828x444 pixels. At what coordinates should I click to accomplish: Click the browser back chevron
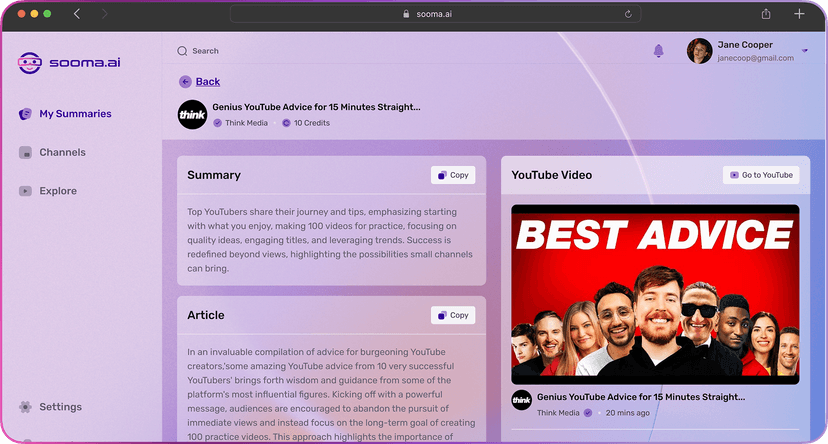[x=78, y=14]
